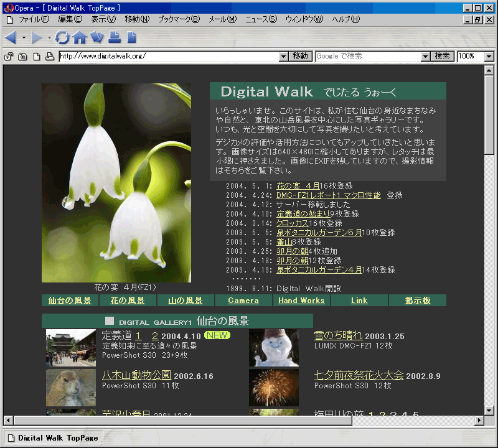Open 八木山動物公園 gallery link
Viewport: 498px width, 448px height.
136,375
